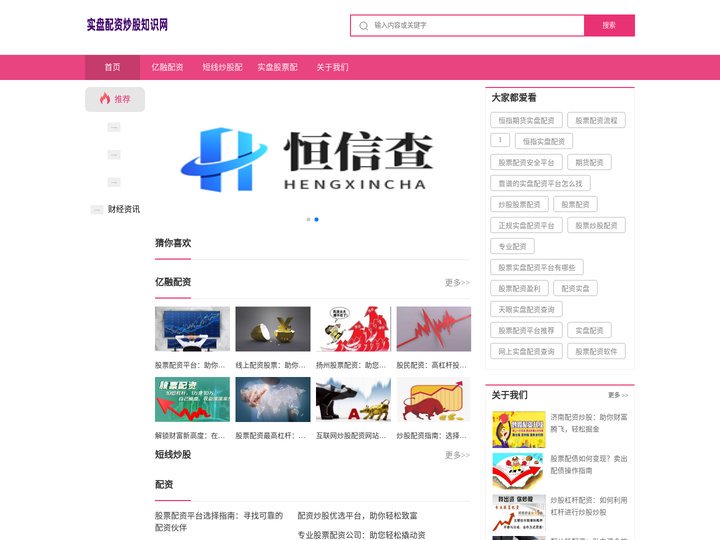Image resolution: width=720 pixels, height=540 pixels.
Task: Open the 扬州股票配资 red arrows thumbnail
Action: 354,329
